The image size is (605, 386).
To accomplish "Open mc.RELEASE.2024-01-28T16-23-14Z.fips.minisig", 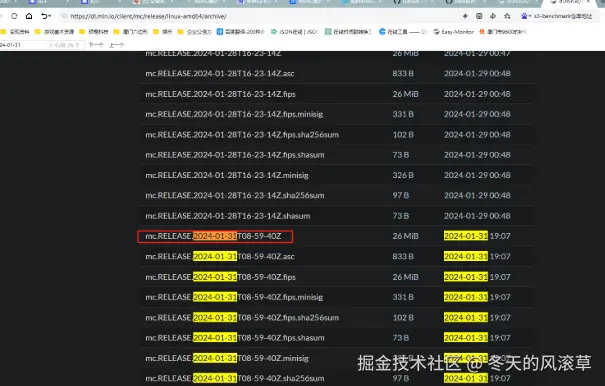I will pyautogui.click(x=234, y=114).
